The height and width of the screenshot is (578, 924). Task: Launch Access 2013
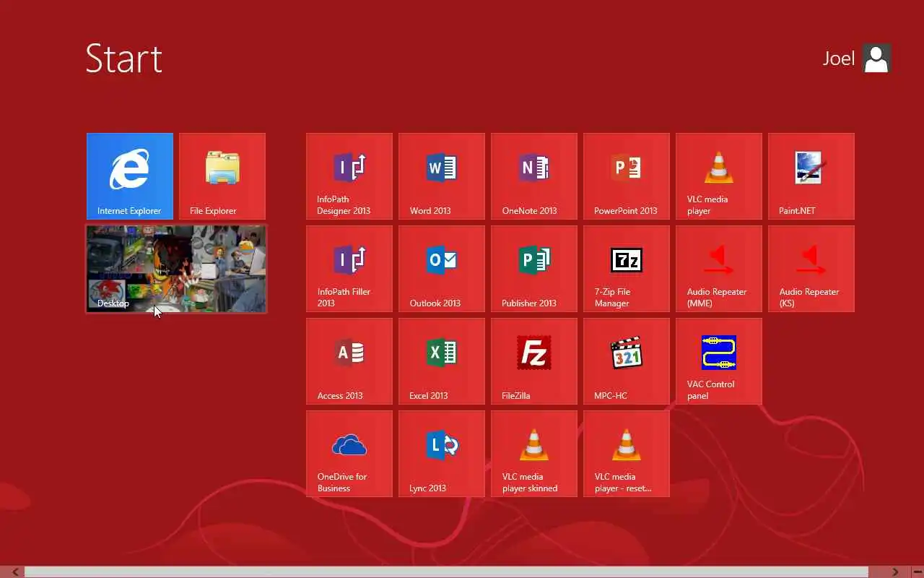click(349, 361)
